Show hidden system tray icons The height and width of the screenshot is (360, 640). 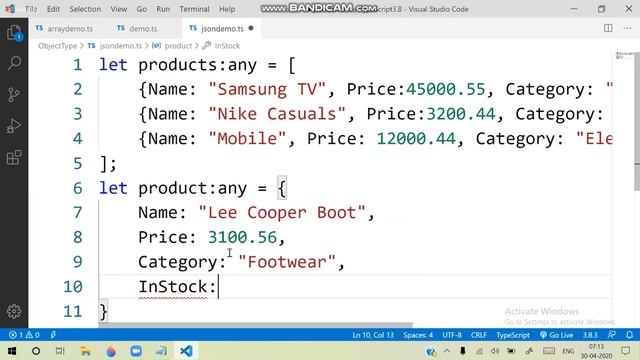click(447, 351)
